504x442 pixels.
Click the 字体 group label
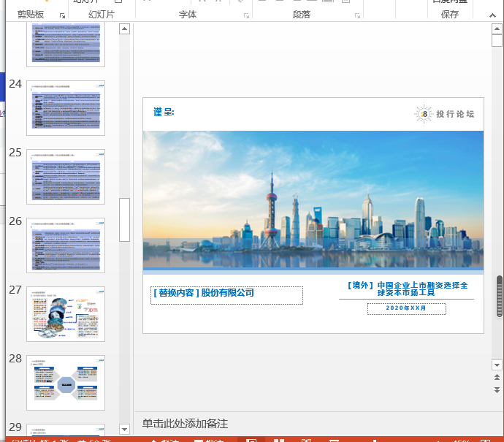(188, 15)
